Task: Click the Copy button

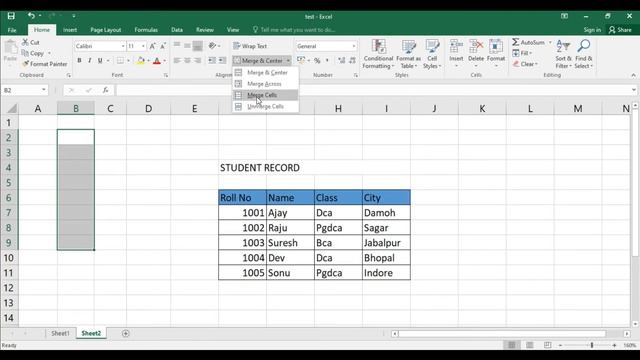Action: point(33,53)
